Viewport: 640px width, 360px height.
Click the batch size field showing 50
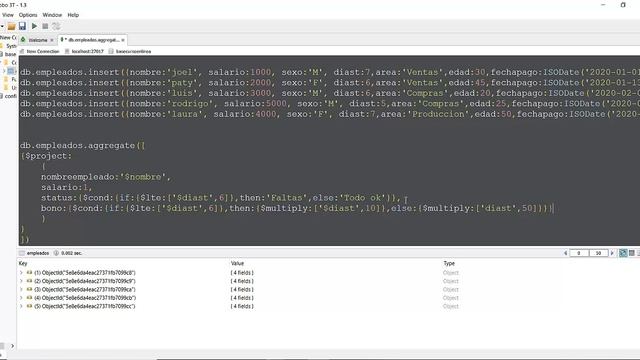click(598, 253)
